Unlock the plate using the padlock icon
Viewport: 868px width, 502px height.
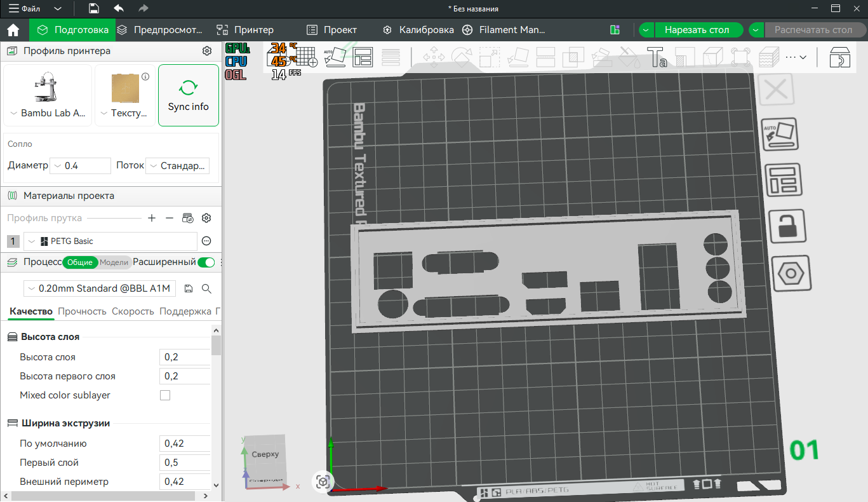(786, 226)
